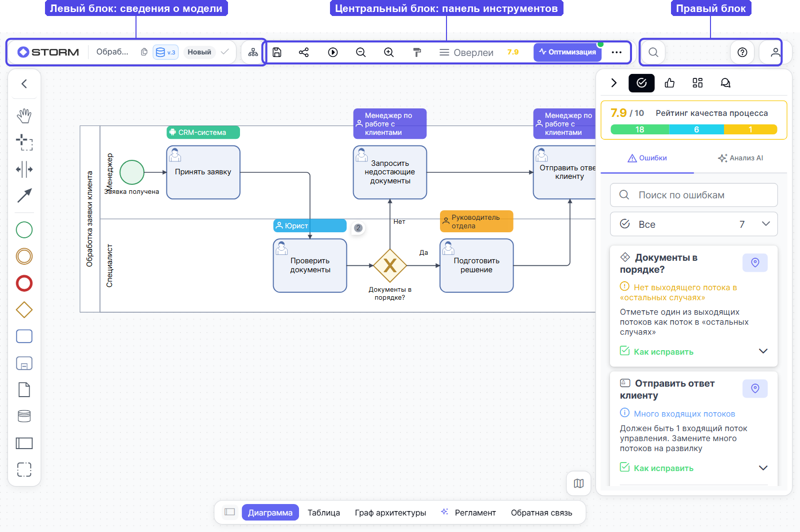Select the lasso selection tool
The width and height of the screenshot is (800, 532).
coord(24,142)
